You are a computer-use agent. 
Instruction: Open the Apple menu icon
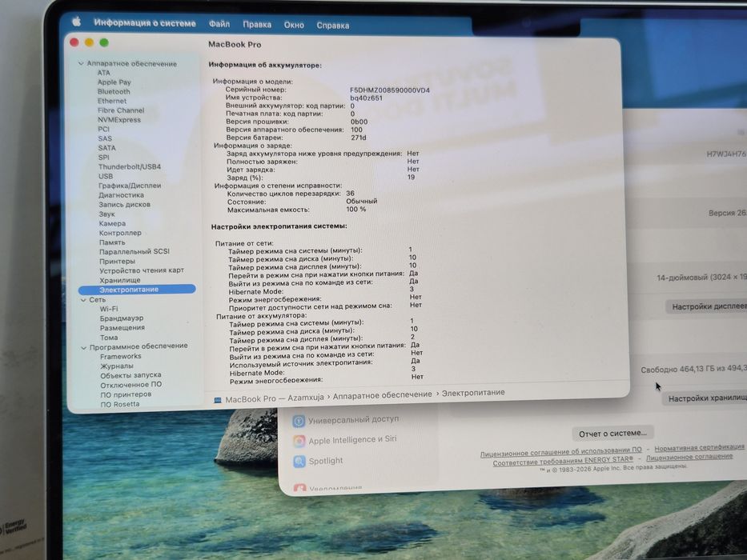point(76,22)
